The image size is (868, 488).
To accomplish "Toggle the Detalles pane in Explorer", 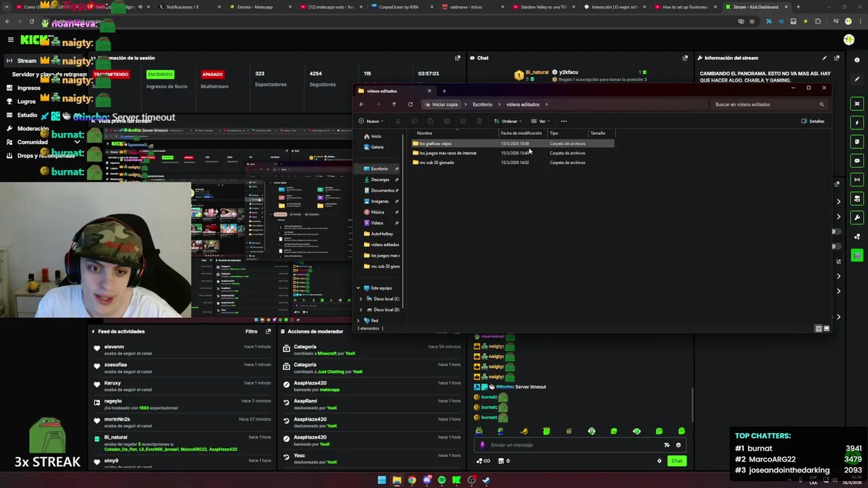I will [x=813, y=121].
